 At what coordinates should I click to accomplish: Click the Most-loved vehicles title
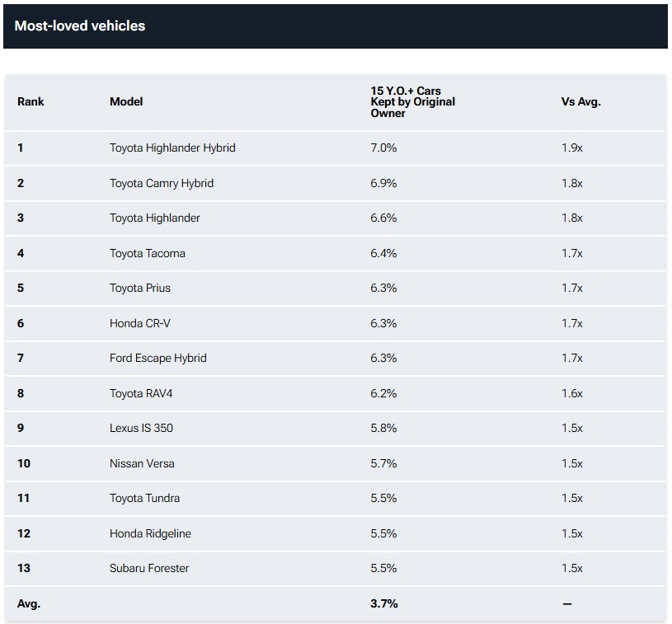click(x=80, y=26)
